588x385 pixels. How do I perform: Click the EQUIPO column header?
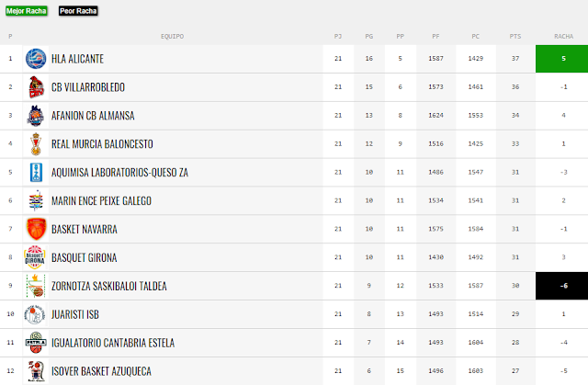coord(172,37)
